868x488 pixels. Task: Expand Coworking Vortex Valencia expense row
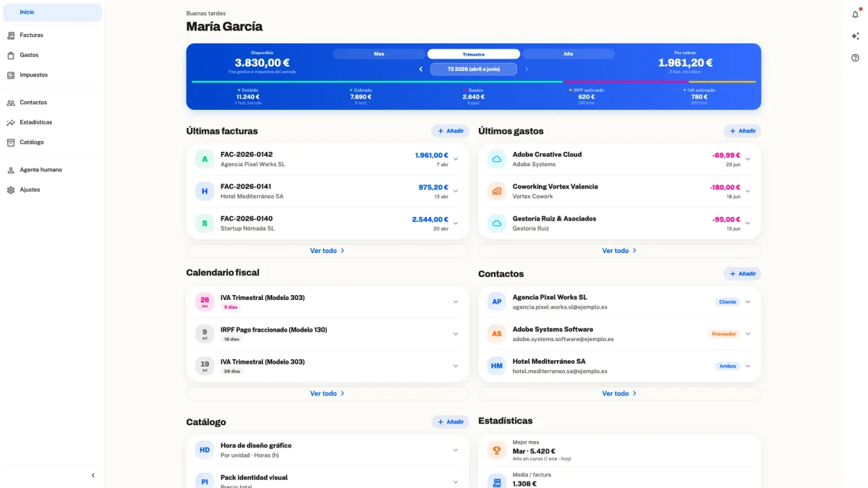[x=748, y=192]
